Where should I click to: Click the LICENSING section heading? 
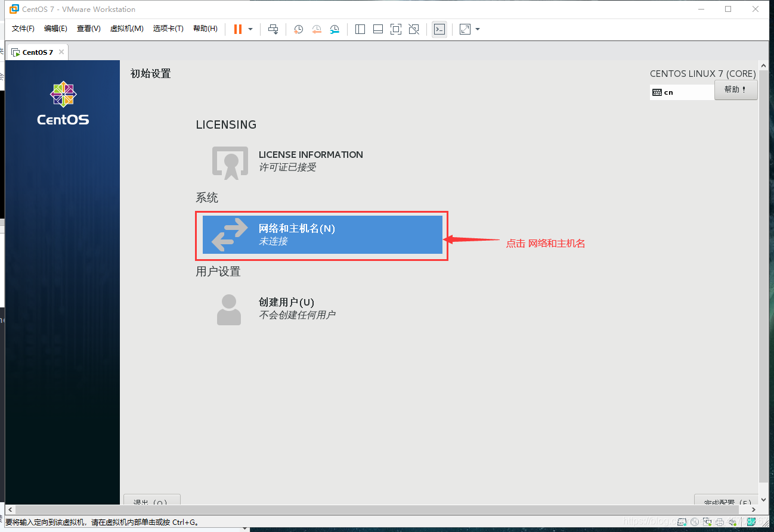point(226,125)
